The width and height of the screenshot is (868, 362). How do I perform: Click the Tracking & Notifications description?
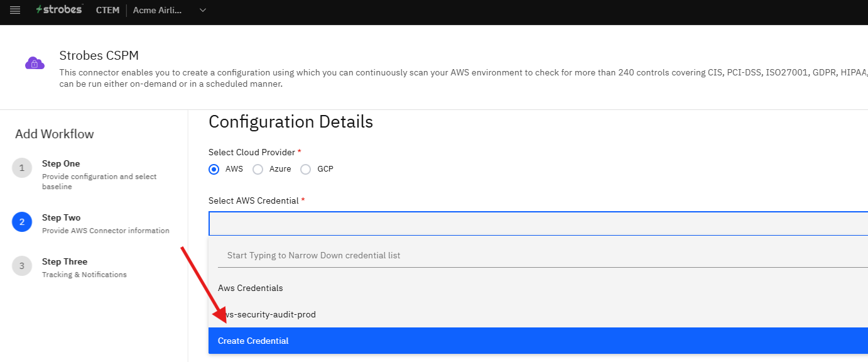click(x=84, y=275)
